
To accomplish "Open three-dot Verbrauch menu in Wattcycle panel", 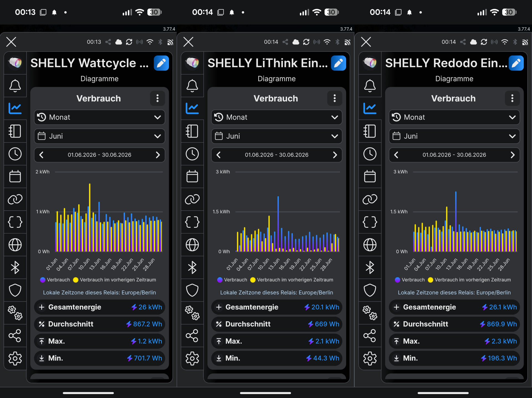I will tap(157, 98).
